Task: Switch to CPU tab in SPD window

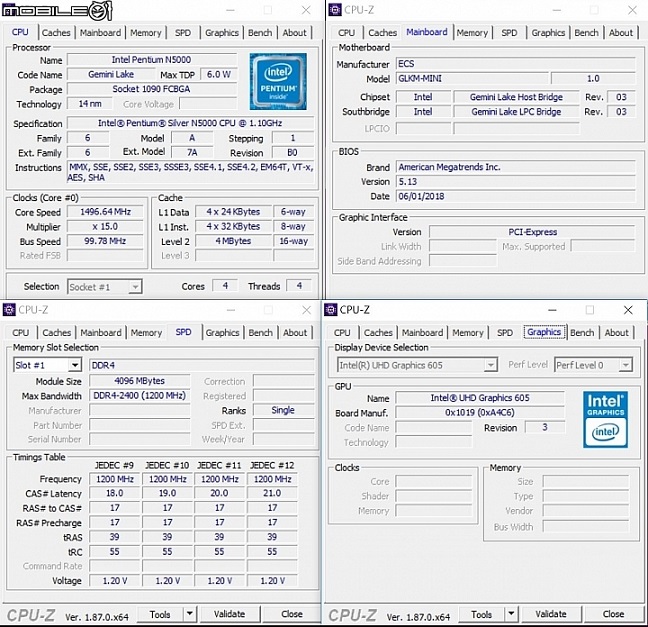Action: pyautogui.click(x=21, y=333)
